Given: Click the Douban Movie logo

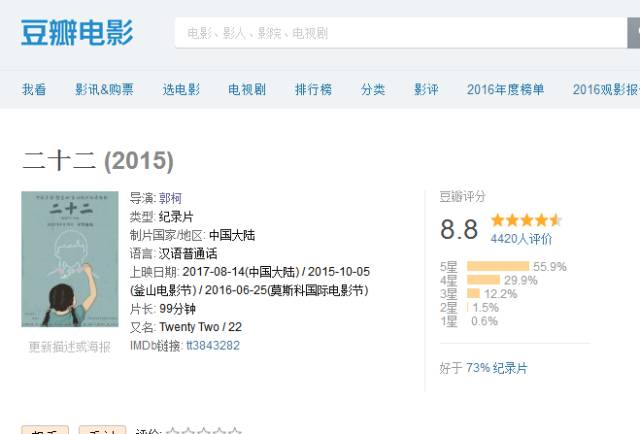Looking at the screenshot, I should click(x=77, y=32).
